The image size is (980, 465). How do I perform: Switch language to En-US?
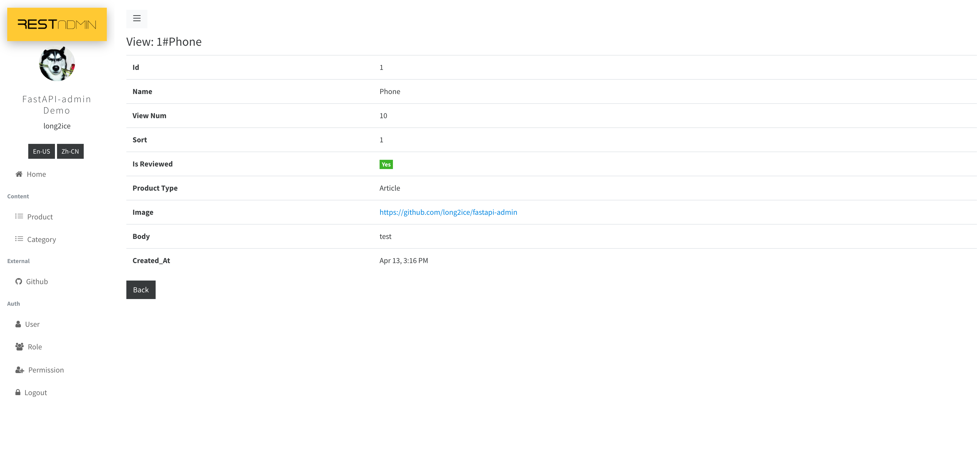(41, 151)
